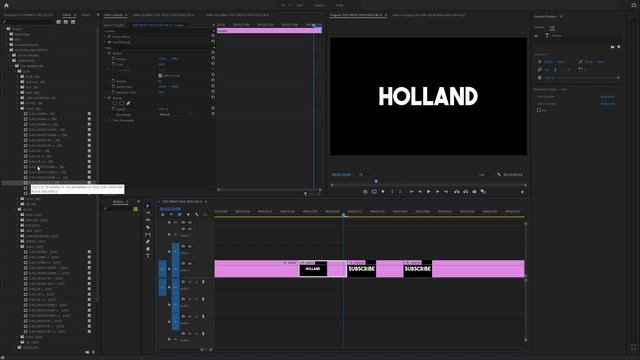Step back one frame in Program monitor

(420, 191)
